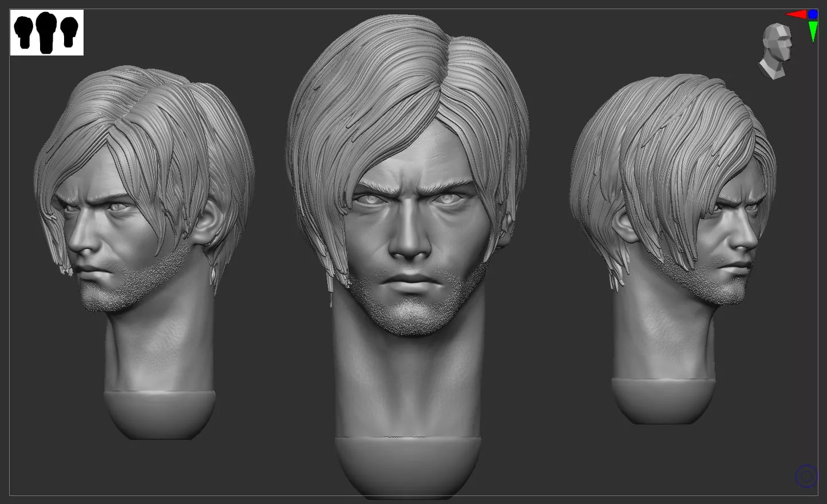Click the blue Z-axis dot of CamView
The image size is (827, 504).
pyautogui.click(x=813, y=14)
